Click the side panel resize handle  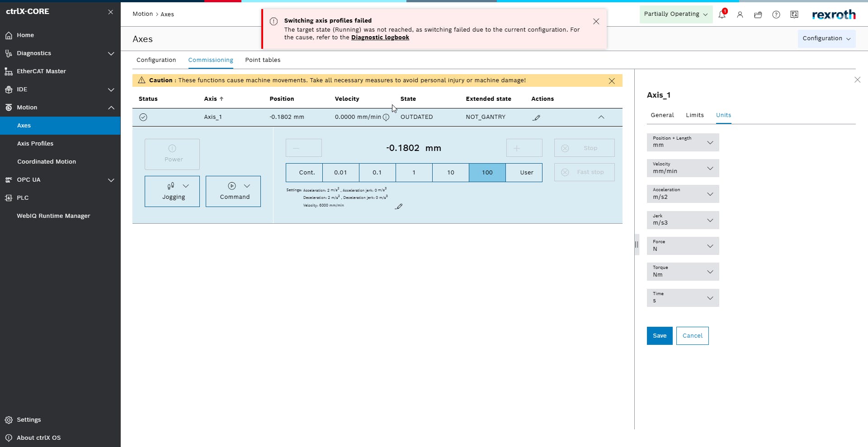[637, 245]
